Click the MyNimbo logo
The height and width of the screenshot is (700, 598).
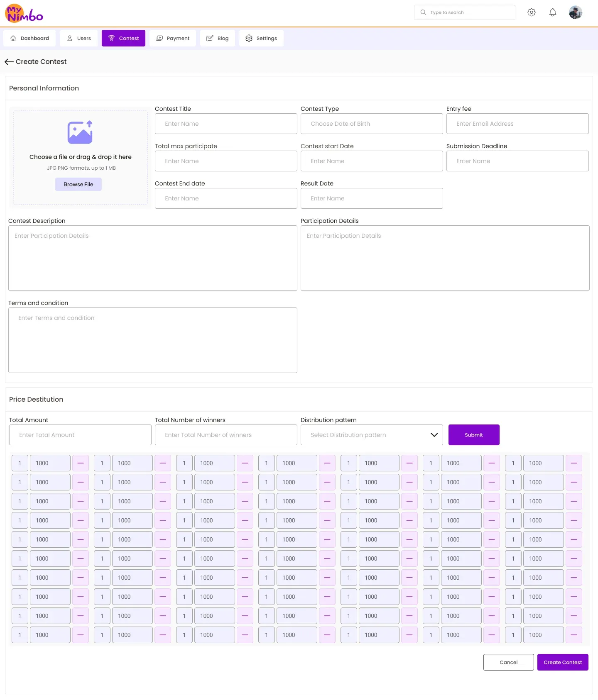tap(24, 13)
